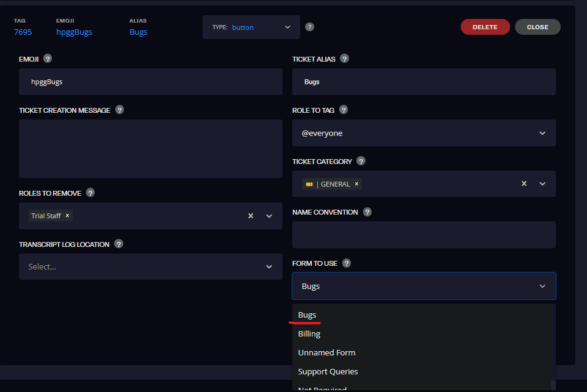The width and height of the screenshot is (587, 392).
Task: Remove the Trial Staff role tag
Action: click(x=67, y=215)
